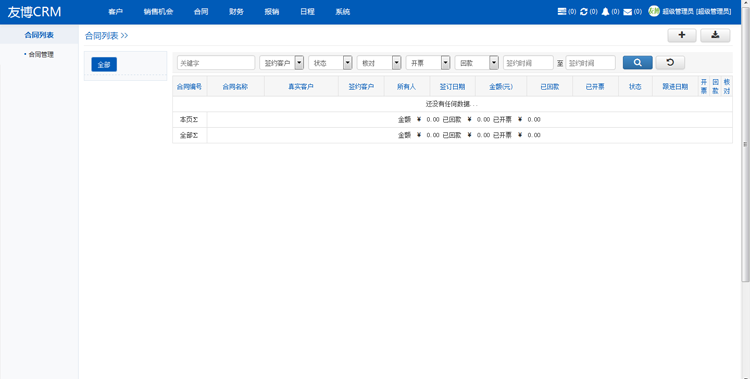This screenshot has height=379, width=750.
Task: Click the 本页Σ row label
Action: [x=189, y=120]
